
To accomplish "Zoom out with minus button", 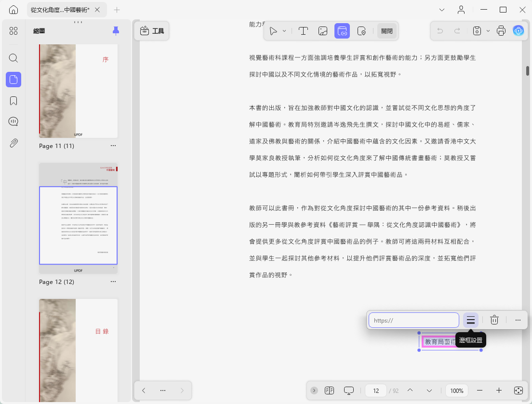I will [479, 391].
